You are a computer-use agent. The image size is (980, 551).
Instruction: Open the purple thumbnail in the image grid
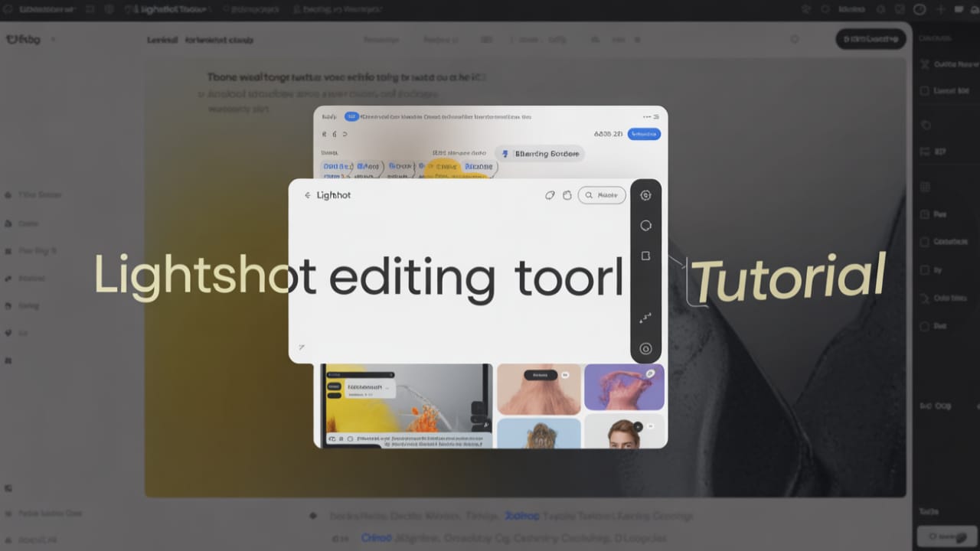[x=624, y=387]
